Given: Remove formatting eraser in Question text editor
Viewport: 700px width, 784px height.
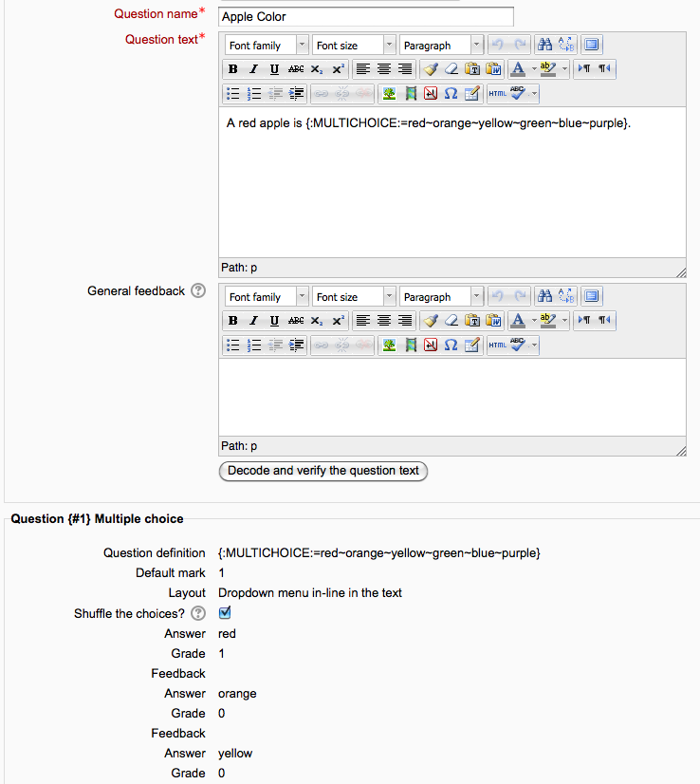Looking at the screenshot, I should point(451,69).
